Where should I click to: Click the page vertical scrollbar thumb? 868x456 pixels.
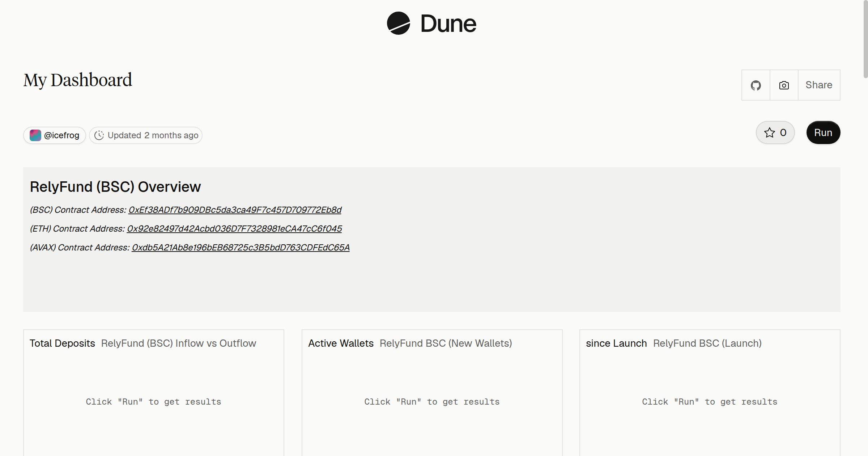point(865,39)
